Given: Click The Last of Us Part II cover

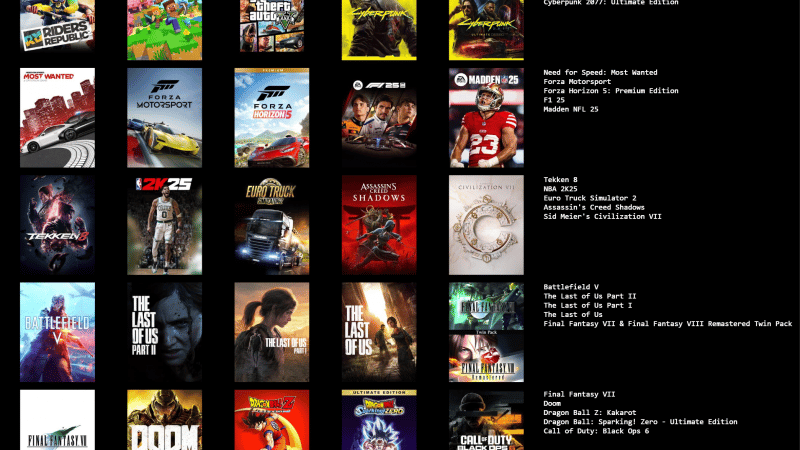Looking at the screenshot, I should click(x=164, y=332).
